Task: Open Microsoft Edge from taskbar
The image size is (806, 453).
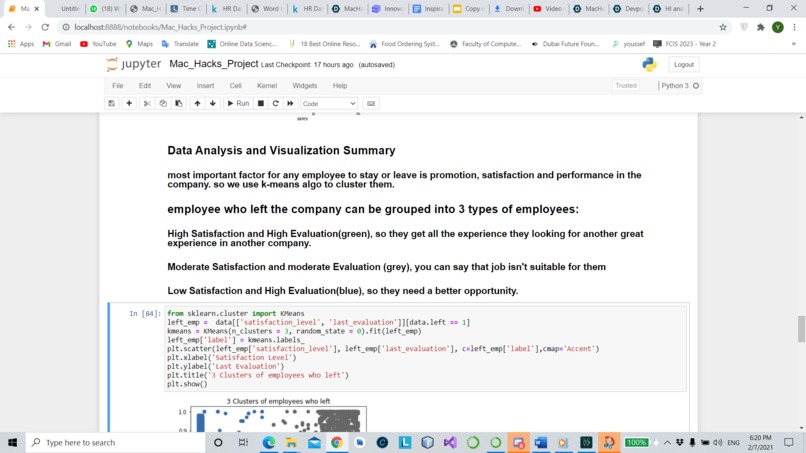Action: (268, 442)
